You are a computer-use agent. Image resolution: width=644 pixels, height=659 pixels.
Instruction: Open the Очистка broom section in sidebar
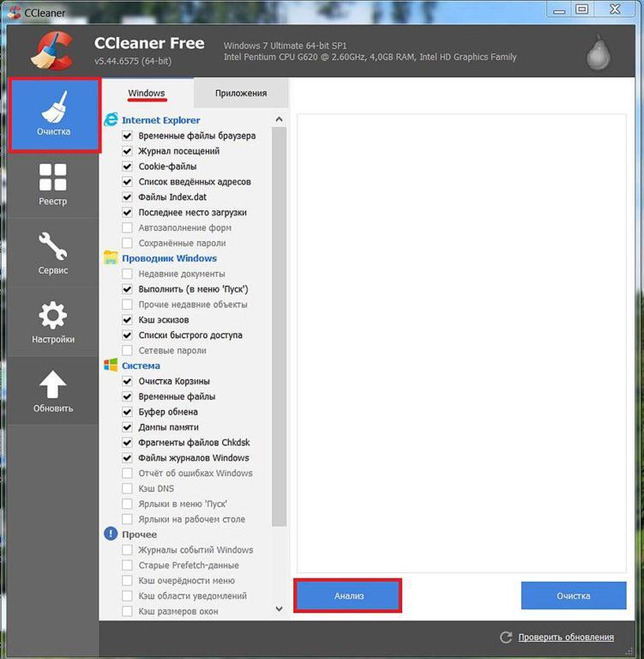[x=54, y=115]
